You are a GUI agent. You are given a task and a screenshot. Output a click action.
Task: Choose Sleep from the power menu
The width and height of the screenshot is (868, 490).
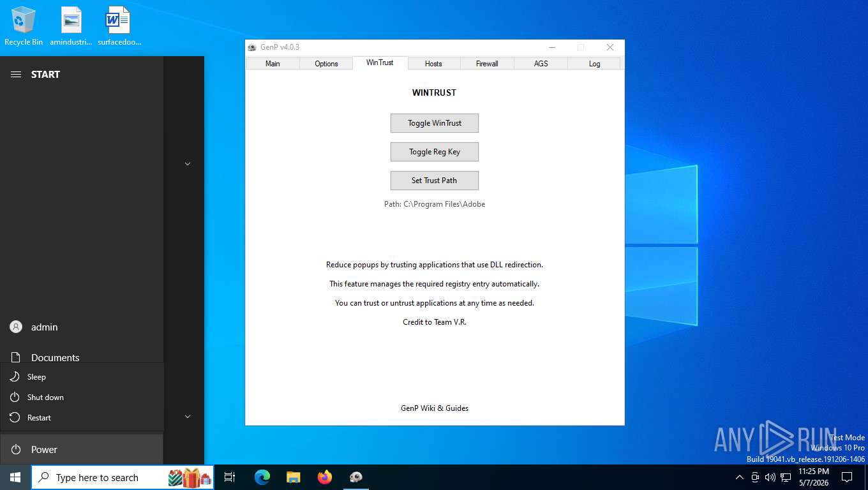(82, 376)
